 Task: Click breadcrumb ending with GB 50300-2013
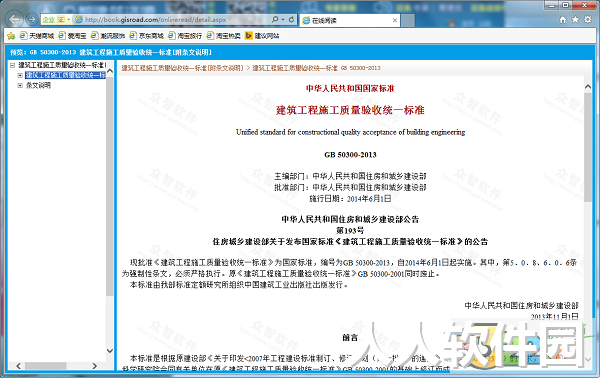[316, 68]
